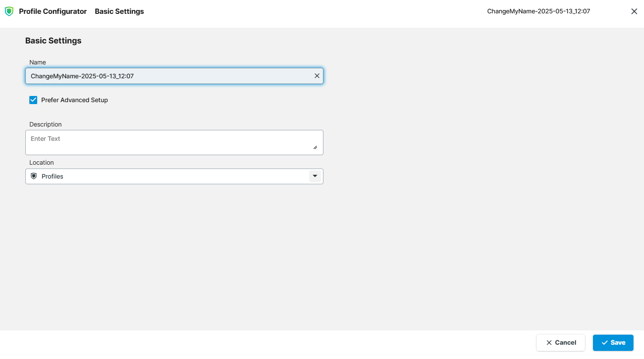Uncheck the Prefer Advanced Setup checkbox
The height and width of the screenshot is (359, 644).
33,100
